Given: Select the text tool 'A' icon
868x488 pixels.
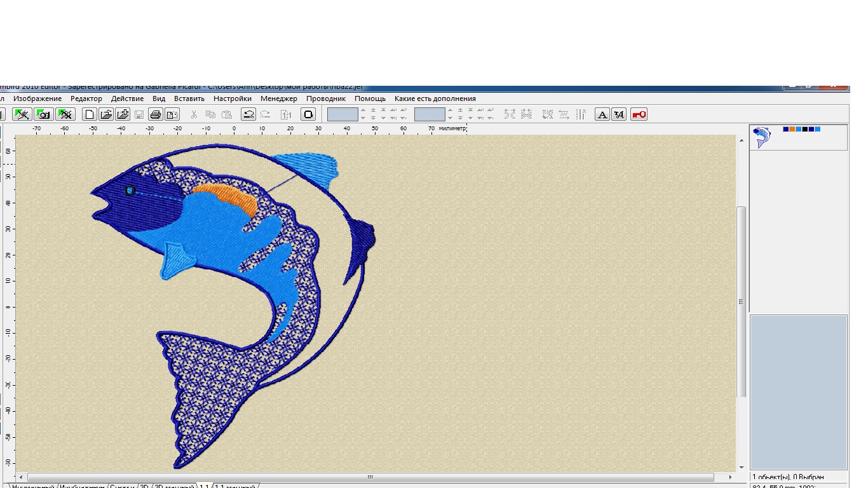Looking at the screenshot, I should [x=602, y=114].
